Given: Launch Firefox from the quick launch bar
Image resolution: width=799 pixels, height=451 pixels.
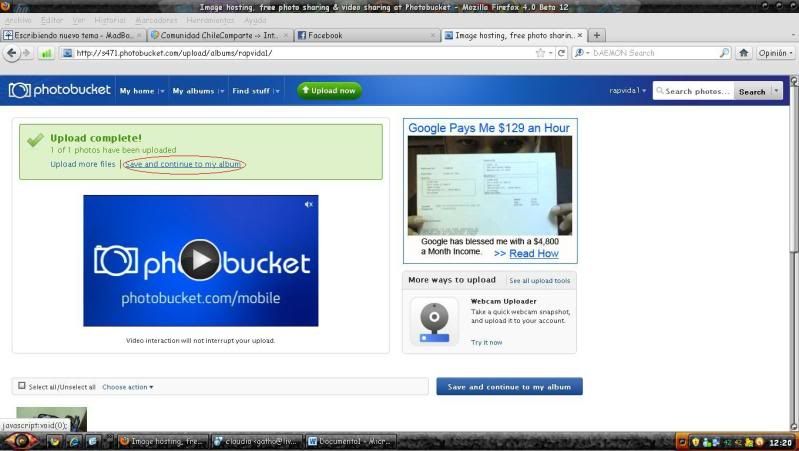Looking at the screenshot, I should pos(55,441).
